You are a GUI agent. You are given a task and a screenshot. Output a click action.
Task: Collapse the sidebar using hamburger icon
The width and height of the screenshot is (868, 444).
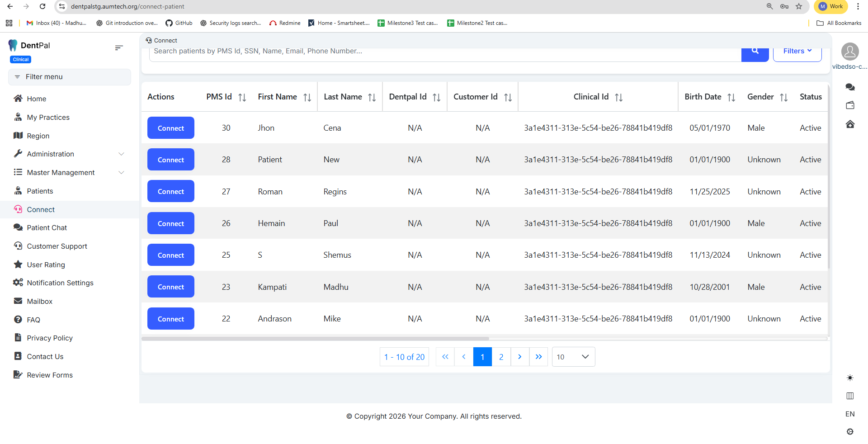pos(119,48)
